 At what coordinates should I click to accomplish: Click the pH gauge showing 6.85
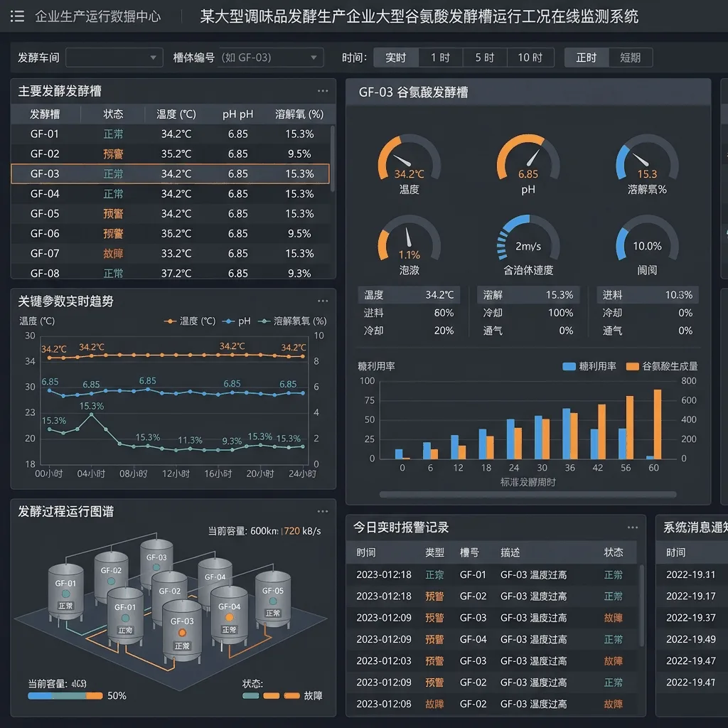(x=528, y=164)
